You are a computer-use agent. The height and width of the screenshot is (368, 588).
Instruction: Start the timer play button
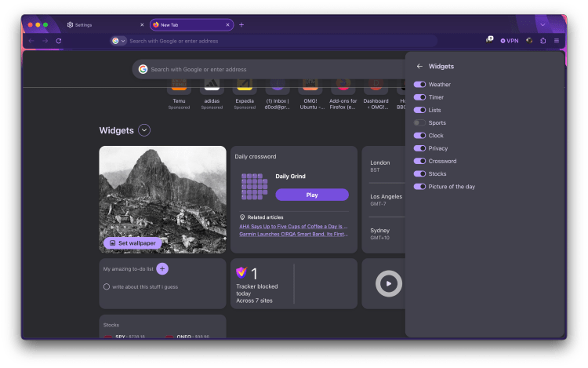[x=389, y=283]
